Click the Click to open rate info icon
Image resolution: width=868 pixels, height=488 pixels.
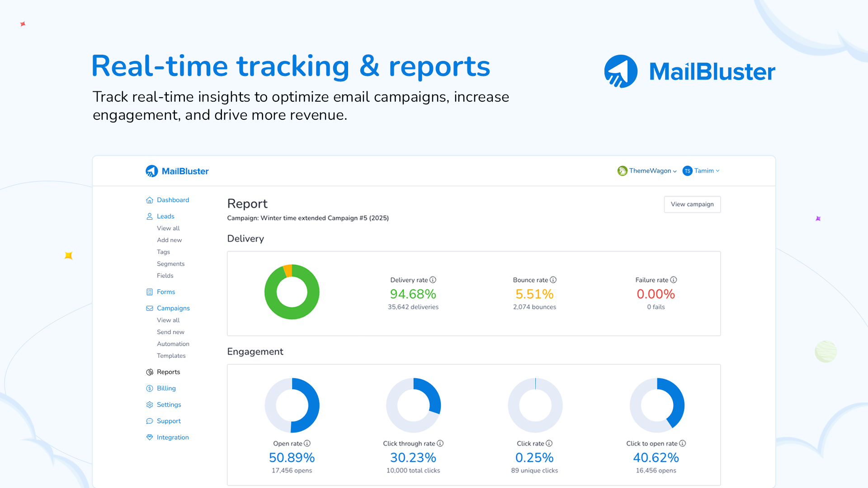pyautogui.click(x=682, y=443)
